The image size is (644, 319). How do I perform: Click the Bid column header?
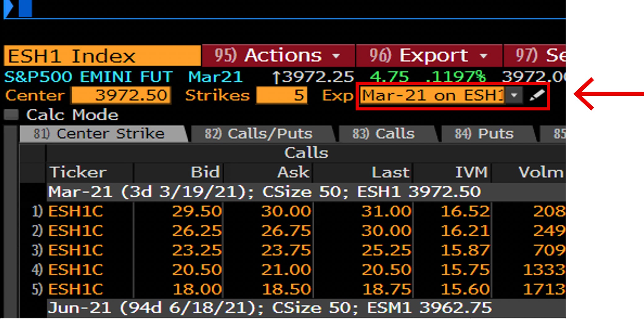(x=205, y=172)
